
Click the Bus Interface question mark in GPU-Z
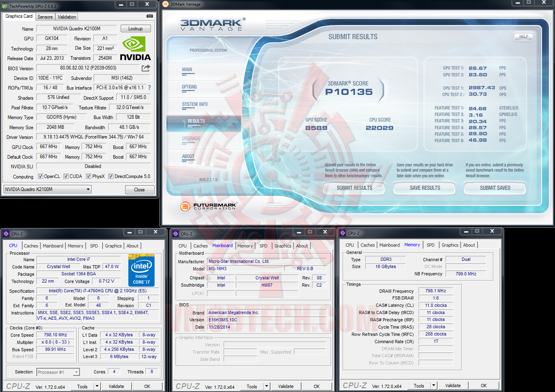149,88
